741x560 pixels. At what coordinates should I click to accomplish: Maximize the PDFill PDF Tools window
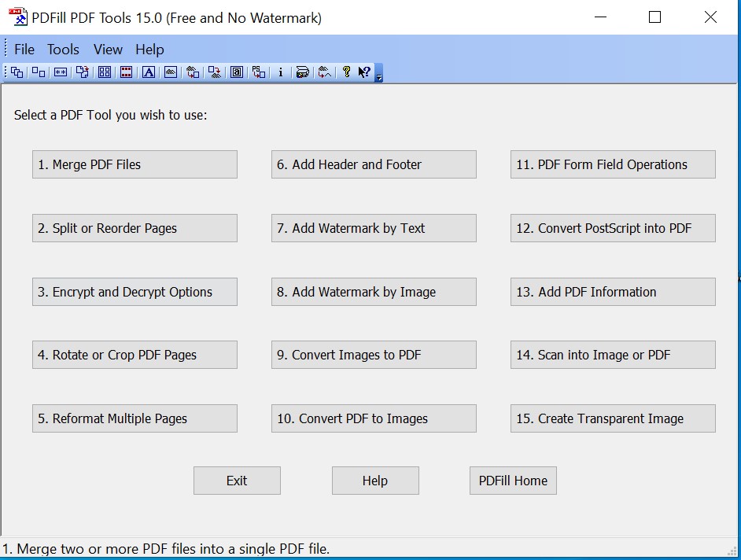(x=654, y=17)
